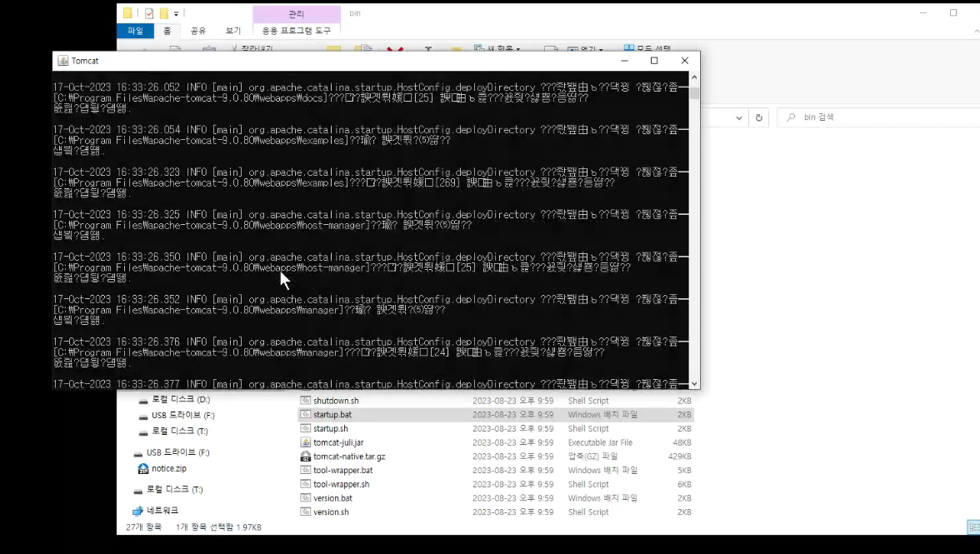Switch to the 홈 ribbon tab
Screen dimensions: 980x554
[x=167, y=31]
